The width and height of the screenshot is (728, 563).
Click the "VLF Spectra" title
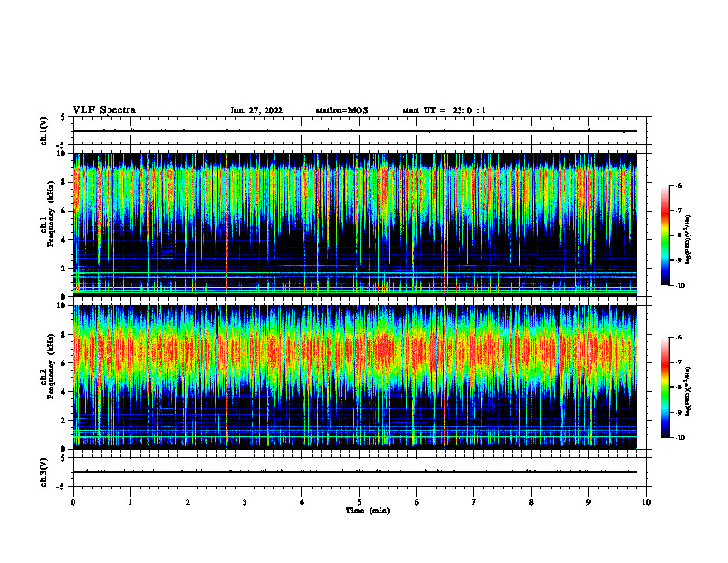(104, 110)
